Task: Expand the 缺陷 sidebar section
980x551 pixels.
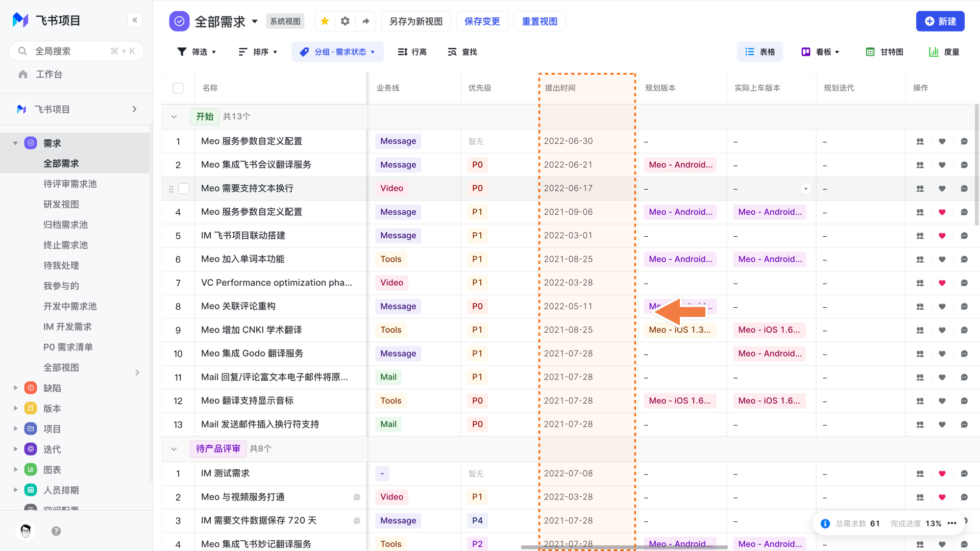Action: [15, 388]
